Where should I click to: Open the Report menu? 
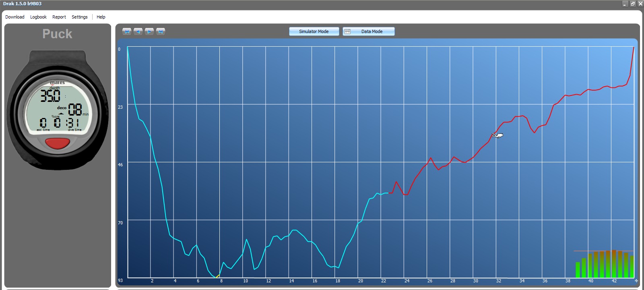coord(59,17)
